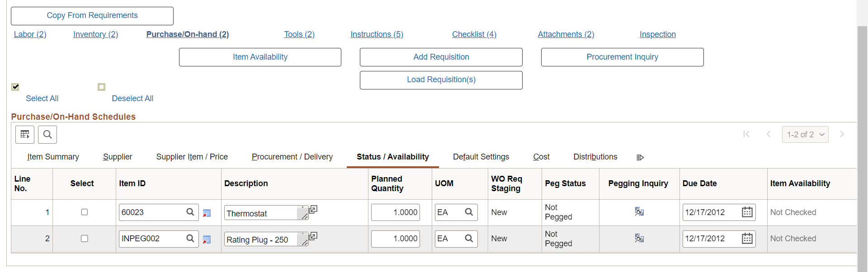868x272 pixels.
Task: Open Pegging Inquiry for Thermostat line
Action: pos(639,211)
